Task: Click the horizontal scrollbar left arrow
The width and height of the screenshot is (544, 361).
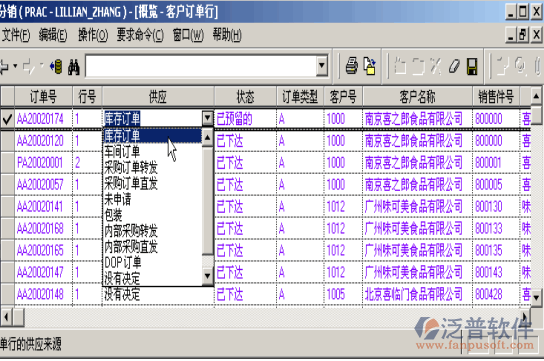Action: coord(6,317)
